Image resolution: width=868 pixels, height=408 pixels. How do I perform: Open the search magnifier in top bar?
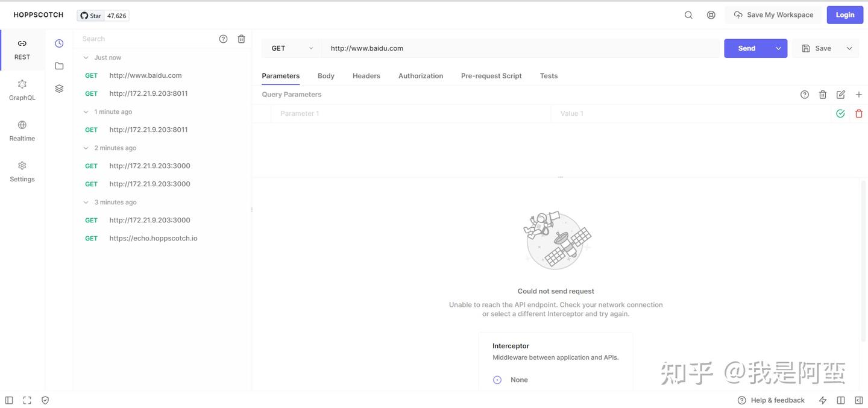(688, 14)
